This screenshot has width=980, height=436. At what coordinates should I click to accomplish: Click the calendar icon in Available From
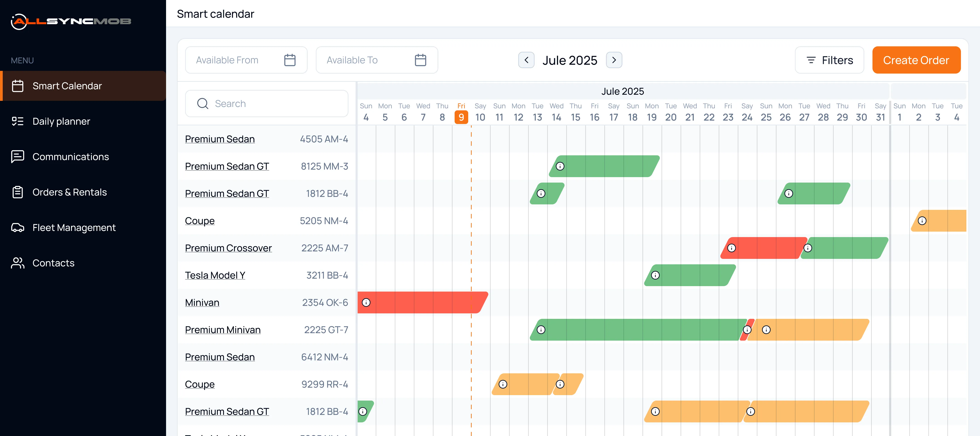coord(289,60)
